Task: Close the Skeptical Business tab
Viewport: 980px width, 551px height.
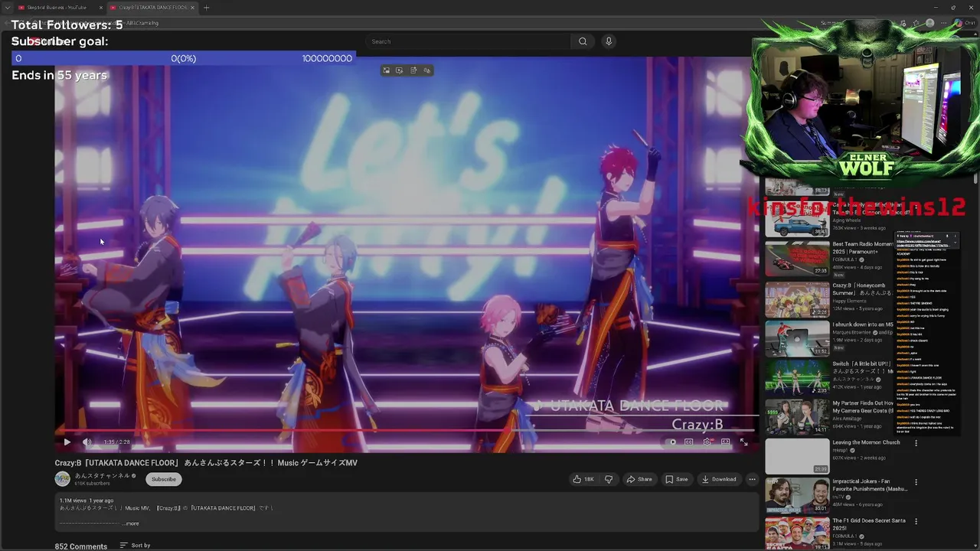Action: click(101, 8)
